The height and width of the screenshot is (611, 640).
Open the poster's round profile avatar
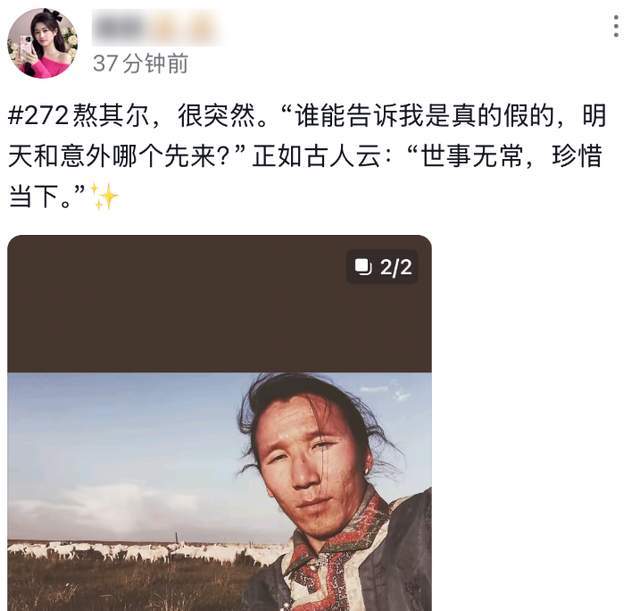pos(42,43)
